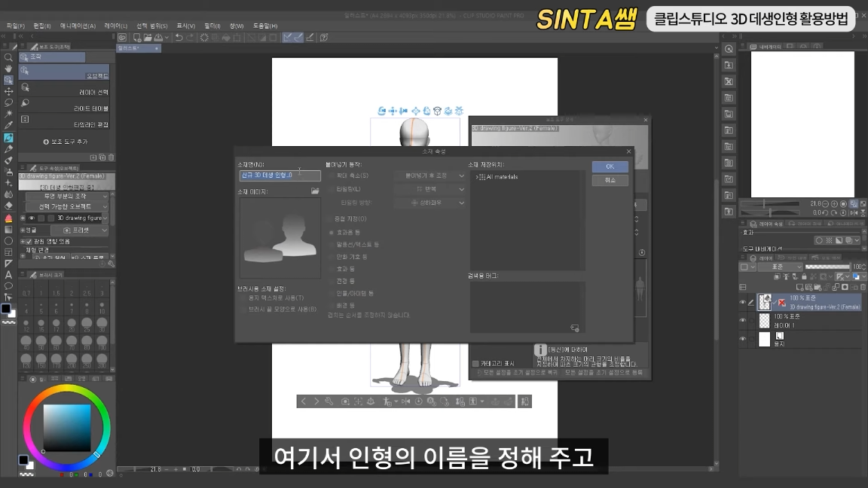Viewport: 868px width, 488px height.
Task: Select the Lasso selection tool
Action: tap(8, 103)
